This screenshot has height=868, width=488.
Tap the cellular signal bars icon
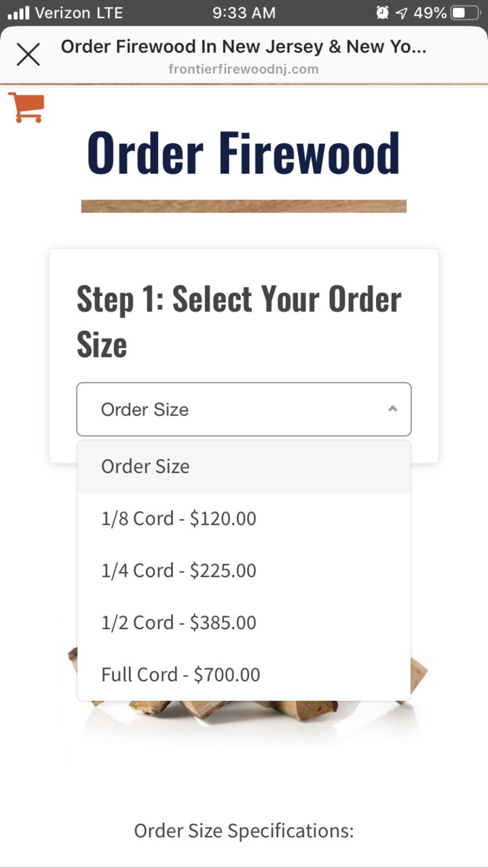tap(18, 13)
